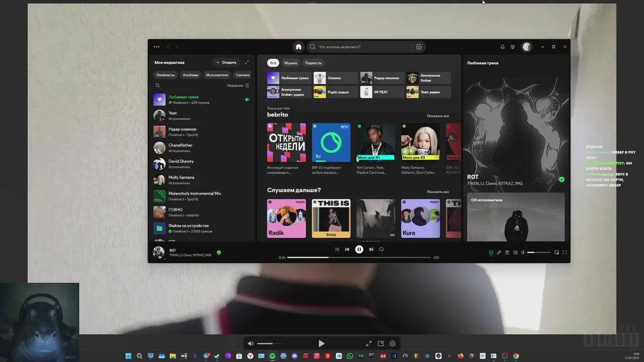Open Радар новинок shortcut tile
This screenshot has width=644, height=362.
point(382,78)
